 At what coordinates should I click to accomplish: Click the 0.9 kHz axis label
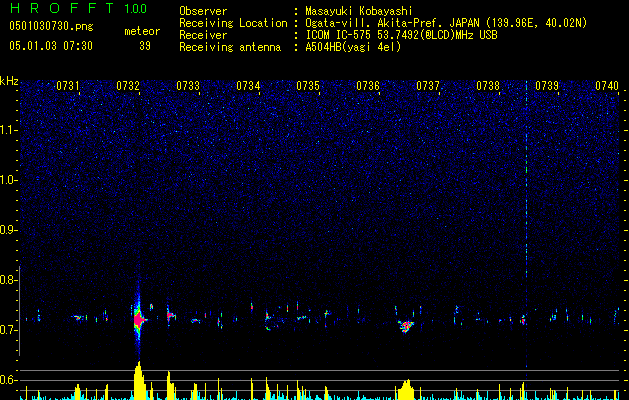click(7, 230)
